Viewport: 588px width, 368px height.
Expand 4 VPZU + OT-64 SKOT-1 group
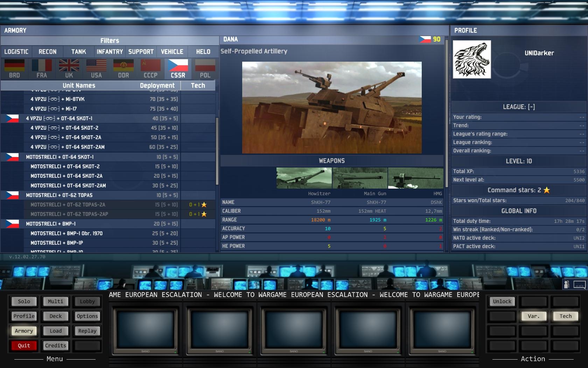pos(12,118)
